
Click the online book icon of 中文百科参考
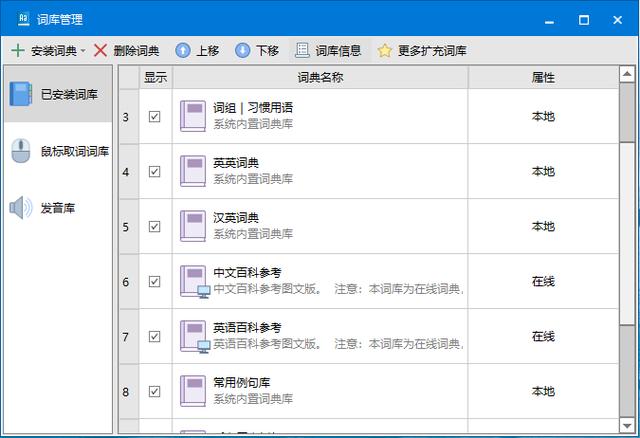[195, 282]
